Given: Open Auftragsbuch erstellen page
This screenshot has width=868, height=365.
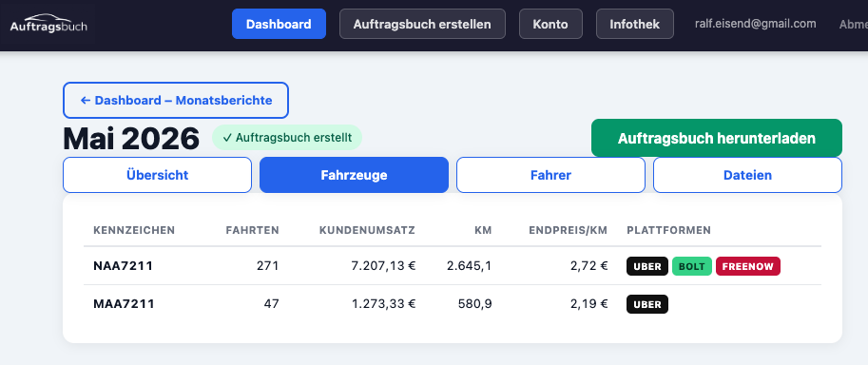Looking at the screenshot, I should point(422,24).
